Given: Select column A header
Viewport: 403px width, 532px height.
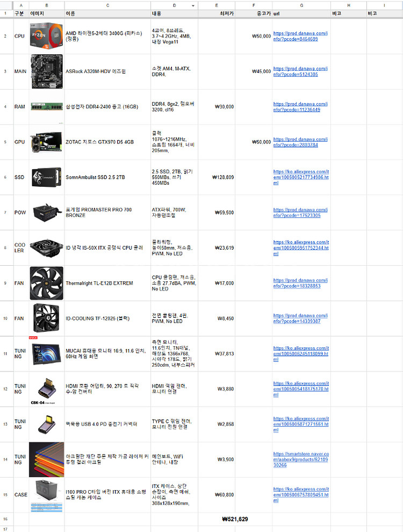Looking at the screenshot, I should (x=21, y=5).
